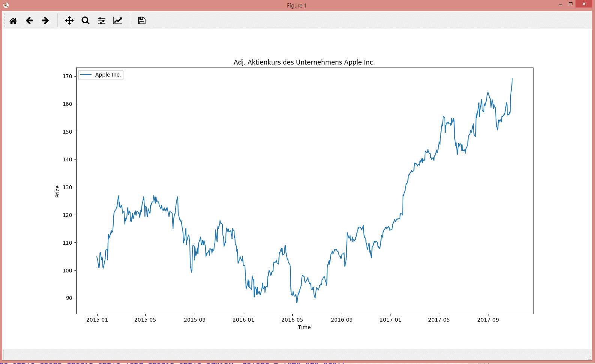Click the x-axis tick label 2016-05

(292, 320)
